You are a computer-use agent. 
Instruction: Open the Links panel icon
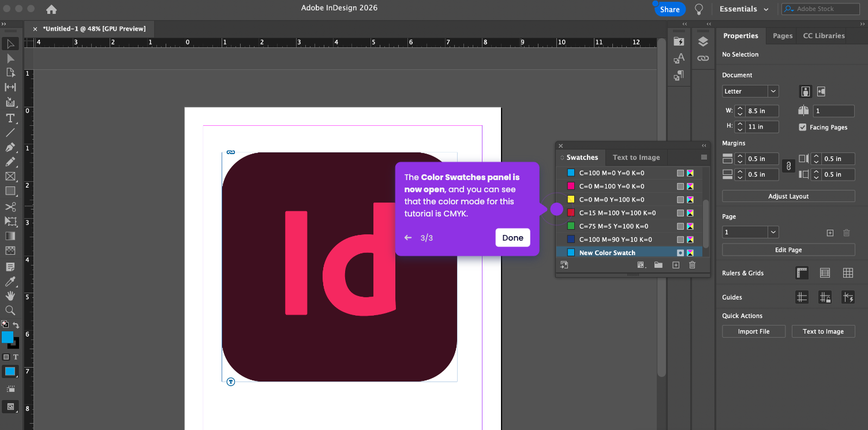(x=702, y=58)
